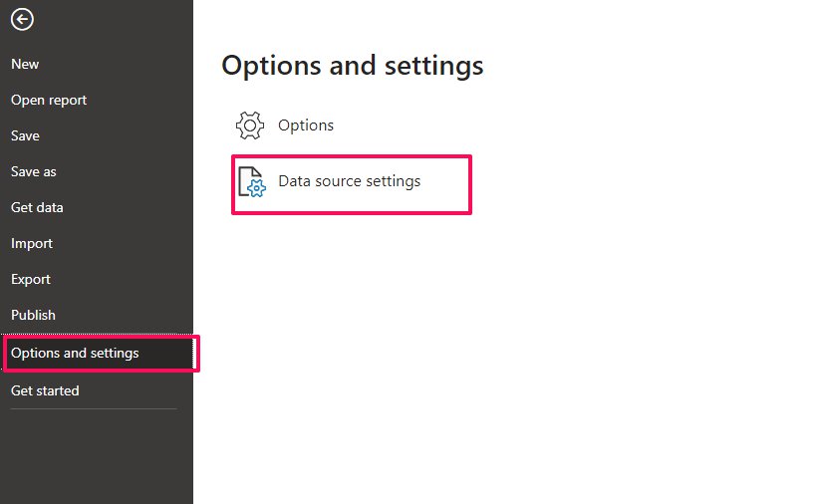Image resolution: width=822 pixels, height=504 pixels.
Task: Open the Data source settings text link
Action: click(349, 181)
